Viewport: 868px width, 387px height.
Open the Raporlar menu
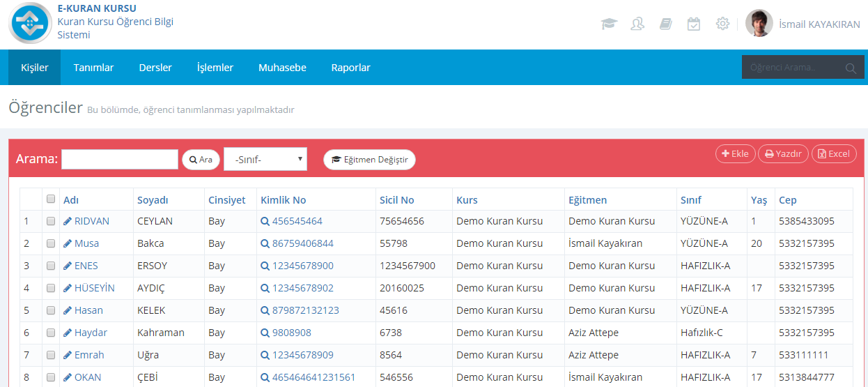[x=350, y=68]
